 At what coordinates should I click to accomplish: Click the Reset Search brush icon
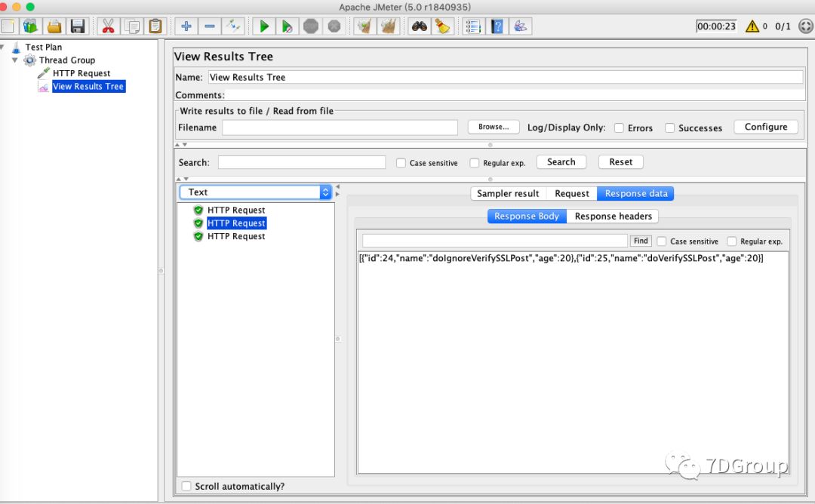tap(442, 26)
